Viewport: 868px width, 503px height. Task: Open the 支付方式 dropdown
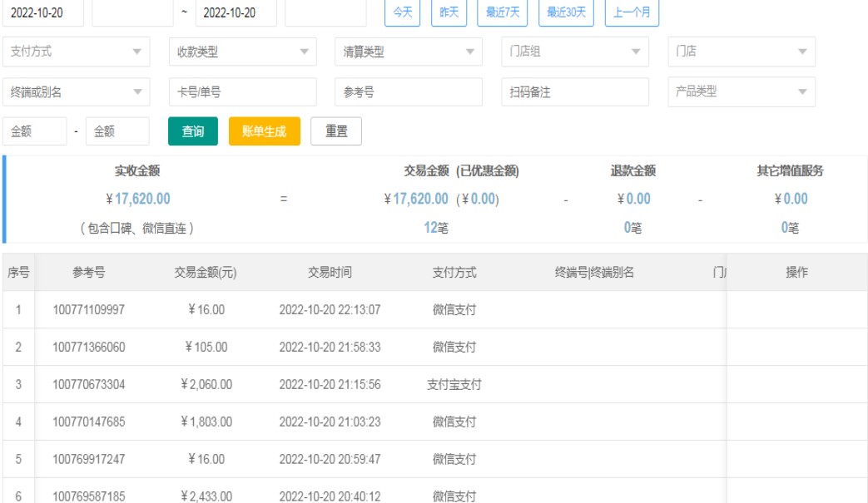pos(77,52)
